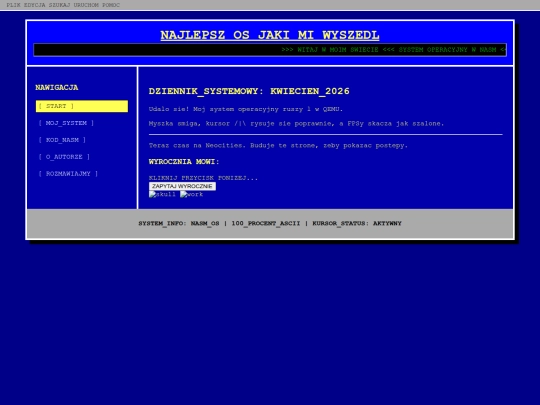The width and height of the screenshot is (540, 405).
Task: Click the SYSTEM_INFO: NASM_OS footer entry
Action: [179, 223]
